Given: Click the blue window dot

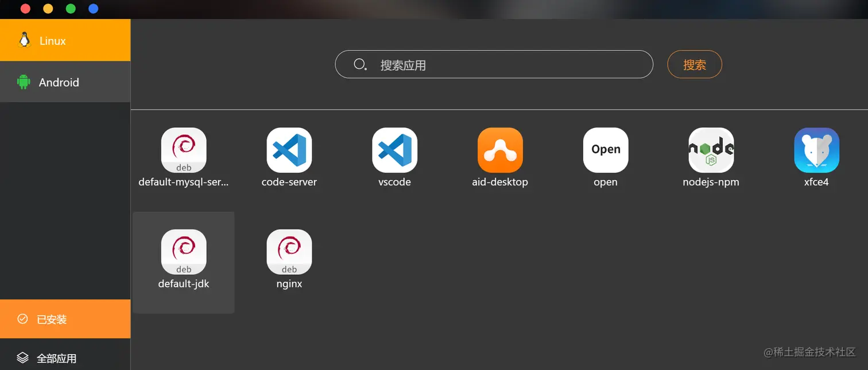Looking at the screenshot, I should [x=94, y=9].
